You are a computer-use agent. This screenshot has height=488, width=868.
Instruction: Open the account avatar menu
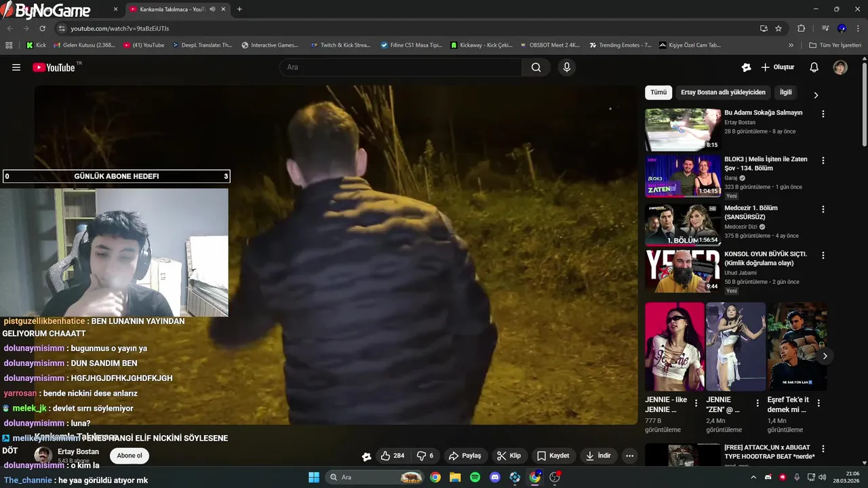(840, 67)
